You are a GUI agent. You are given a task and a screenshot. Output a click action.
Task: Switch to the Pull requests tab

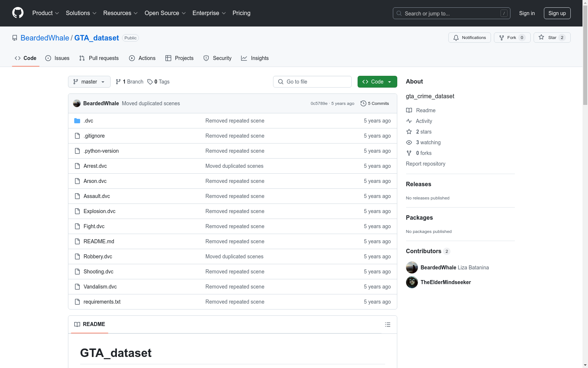pyautogui.click(x=99, y=58)
